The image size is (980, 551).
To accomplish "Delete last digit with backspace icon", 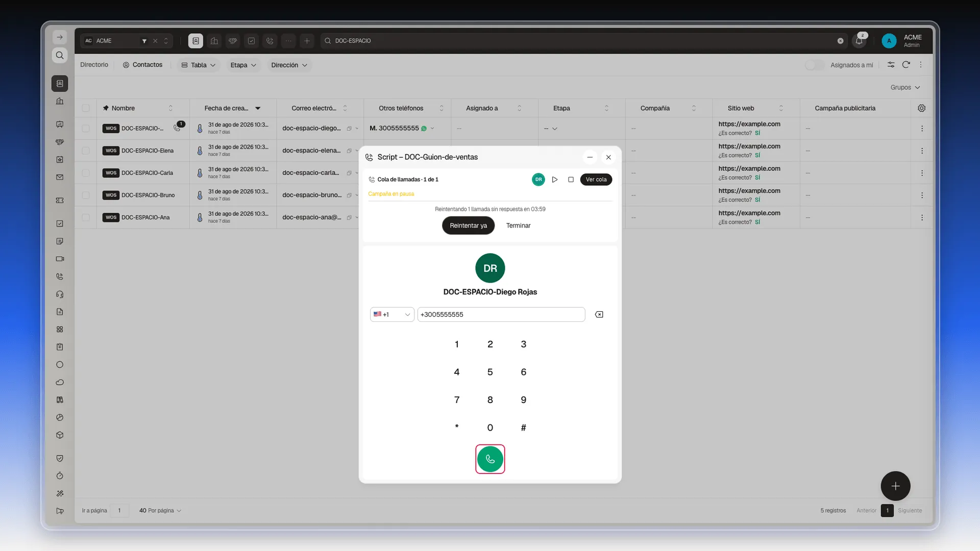I will click(599, 315).
